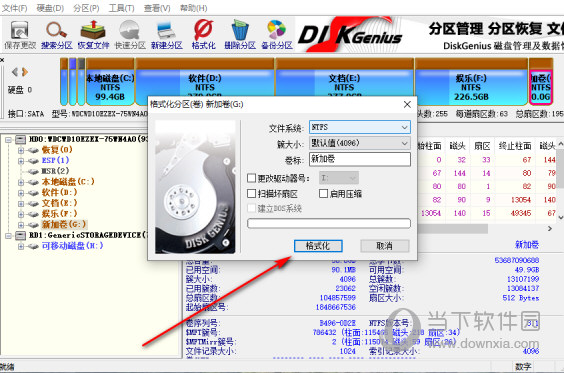The width and height of the screenshot is (564, 373).
Task: Click the 13054 end cylinder cell
Action: tap(521, 200)
